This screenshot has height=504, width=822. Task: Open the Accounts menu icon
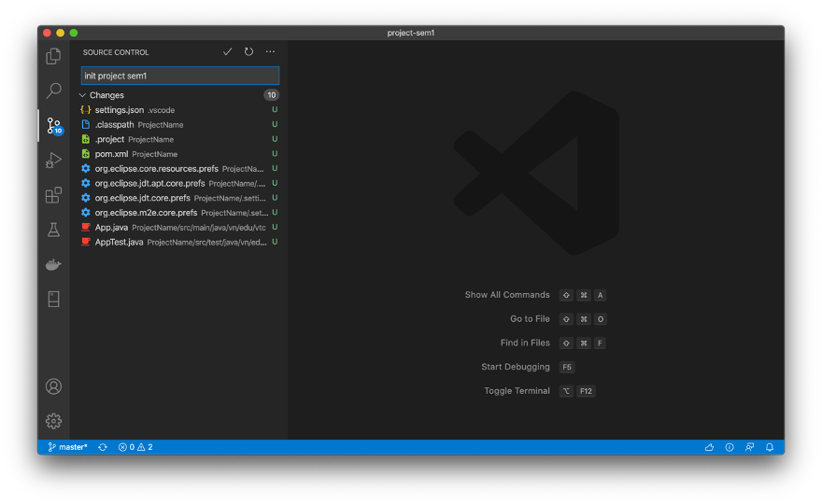pos(53,386)
